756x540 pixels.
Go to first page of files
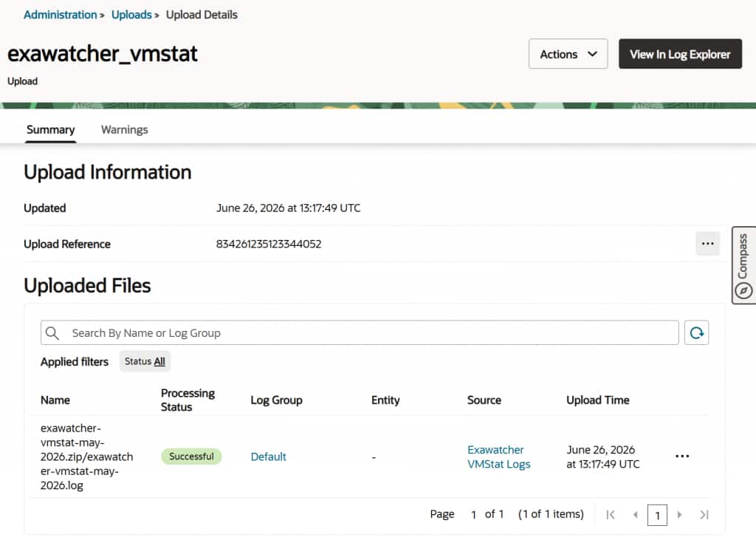click(x=611, y=514)
